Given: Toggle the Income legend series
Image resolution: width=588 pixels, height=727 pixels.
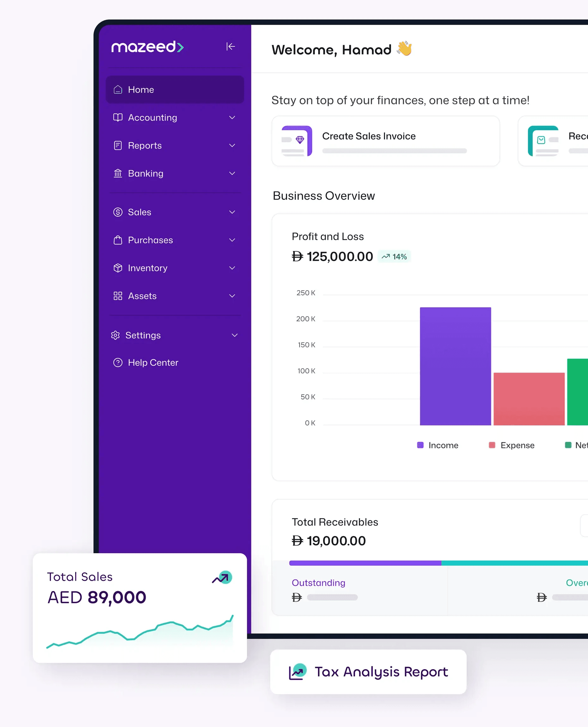Looking at the screenshot, I should [437, 445].
